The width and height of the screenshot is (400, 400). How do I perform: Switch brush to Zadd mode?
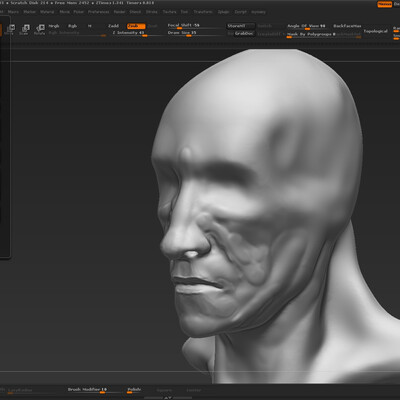114,26
